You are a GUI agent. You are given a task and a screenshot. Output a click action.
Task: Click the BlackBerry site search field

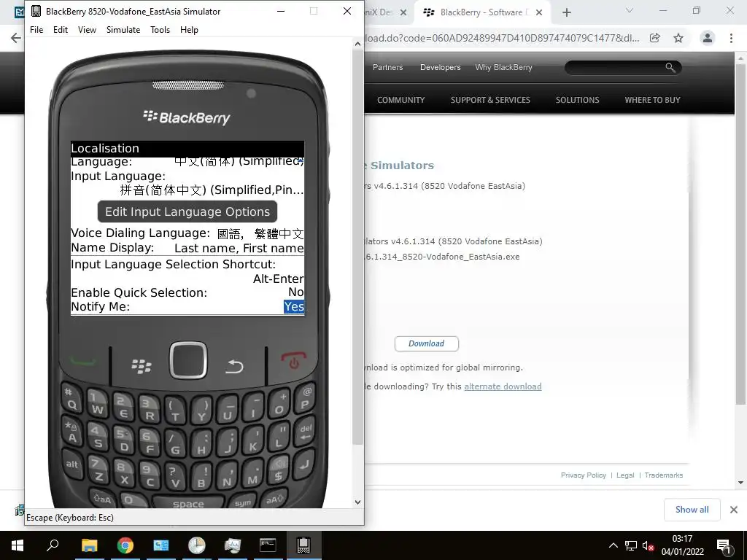click(614, 68)
